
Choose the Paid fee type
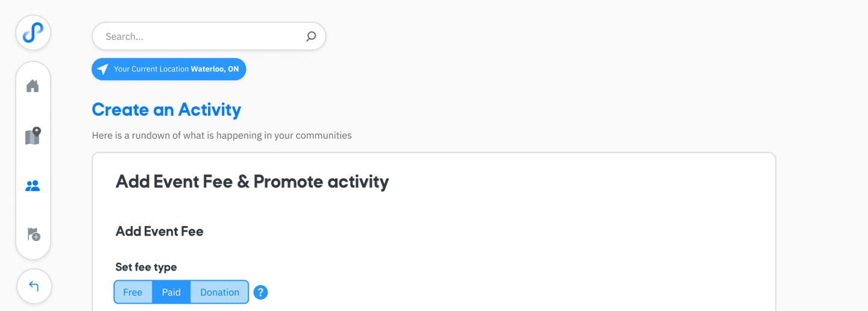click(x=171, y=292)
